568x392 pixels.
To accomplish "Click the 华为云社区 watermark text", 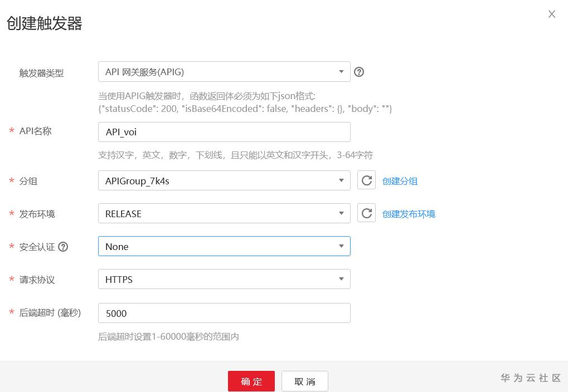I will (530, 378).
